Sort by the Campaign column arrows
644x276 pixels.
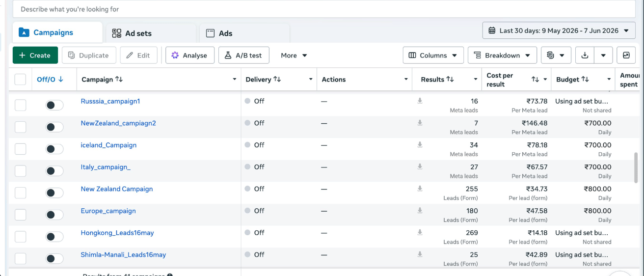(119, 80)
